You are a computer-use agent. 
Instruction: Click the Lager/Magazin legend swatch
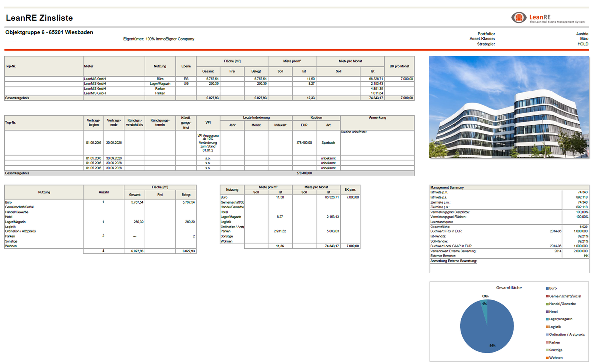click(546, 319)
